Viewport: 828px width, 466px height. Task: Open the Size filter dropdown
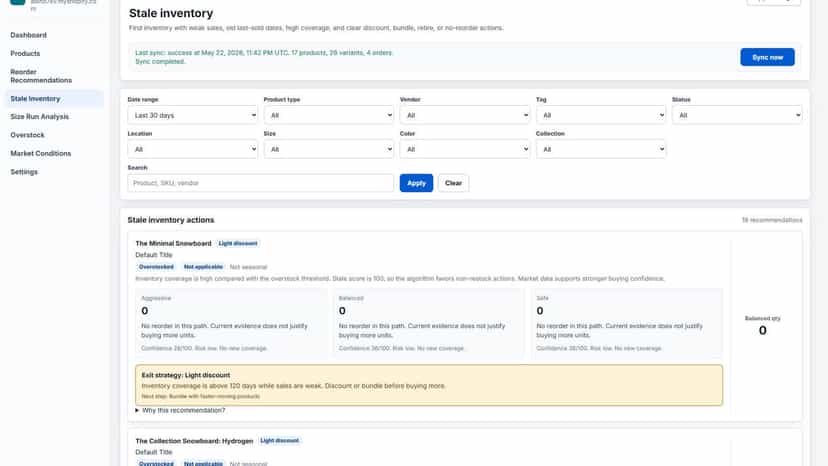328,150
